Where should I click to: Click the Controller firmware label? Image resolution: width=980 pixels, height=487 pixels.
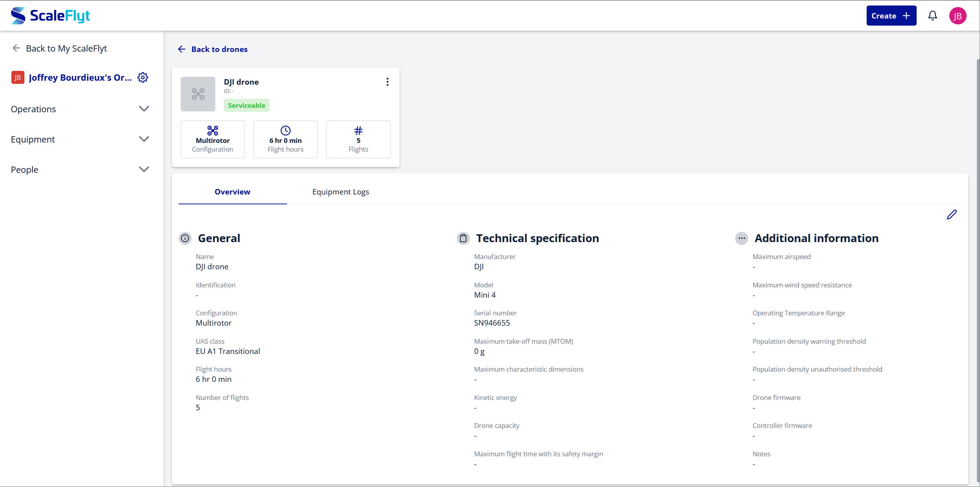(x=782, y=426)
